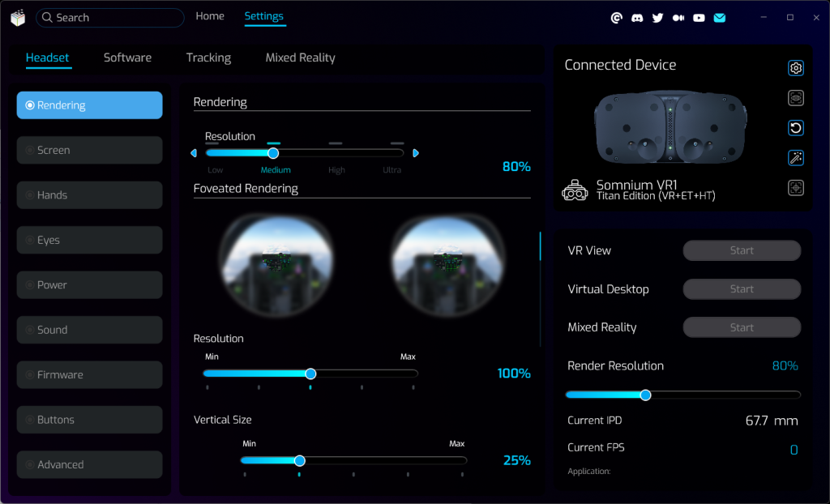Open device settings gear icon
Screen dimensions: 830x504
[796, 68]
